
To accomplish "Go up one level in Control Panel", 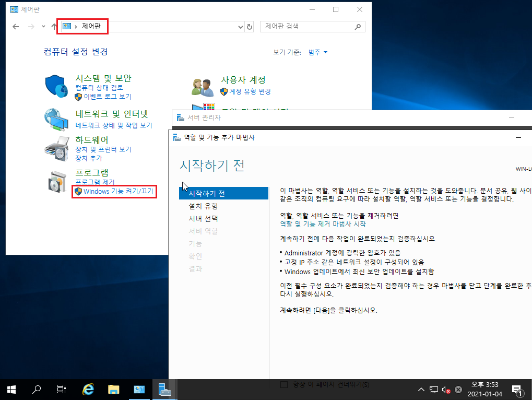I will tap(54, 27).
